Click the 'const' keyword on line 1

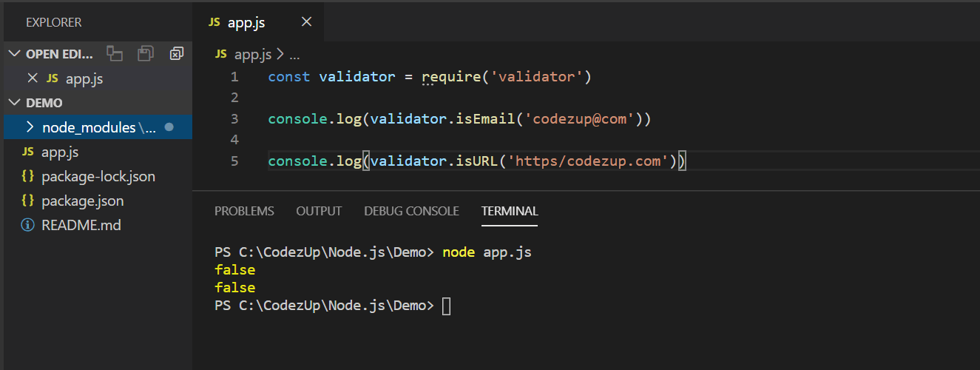289,77
